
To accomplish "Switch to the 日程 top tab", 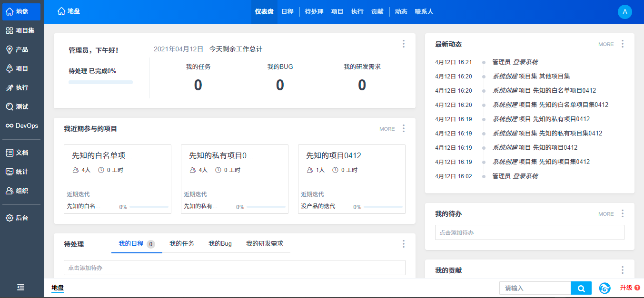I will point(287,12).
